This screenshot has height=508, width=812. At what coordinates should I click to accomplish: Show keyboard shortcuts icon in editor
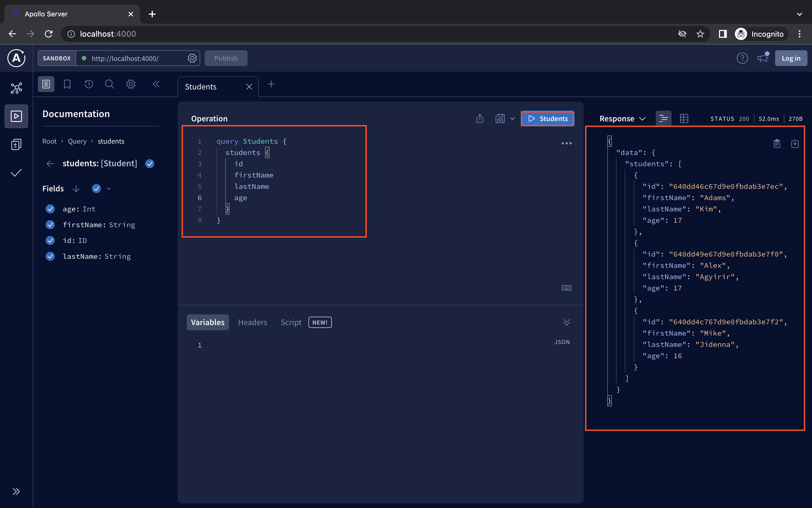[x=566, y=288]
